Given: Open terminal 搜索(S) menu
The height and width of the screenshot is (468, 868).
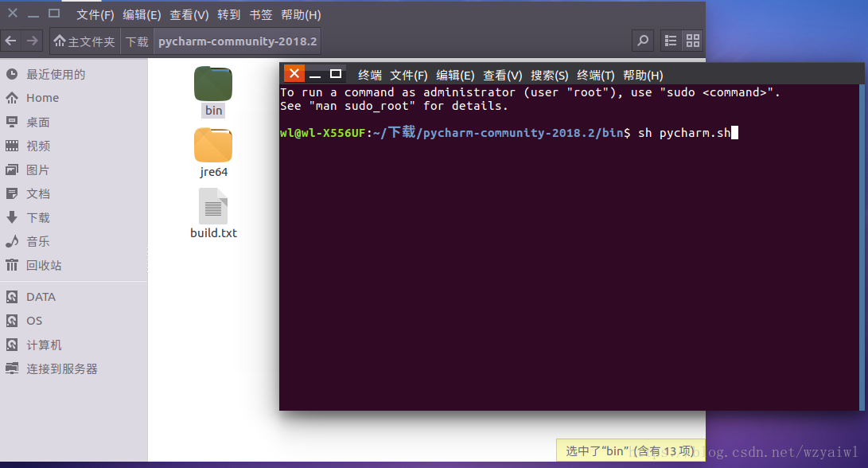Looking at the screenshot, I should pyautogui.click(x=549, y=76).
